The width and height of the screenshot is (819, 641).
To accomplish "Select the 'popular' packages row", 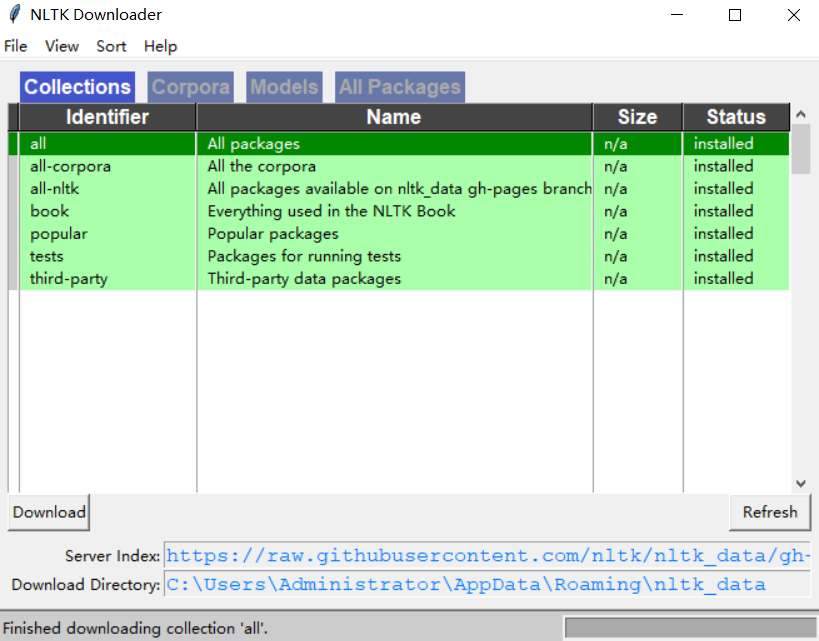I will pos(300,234).
